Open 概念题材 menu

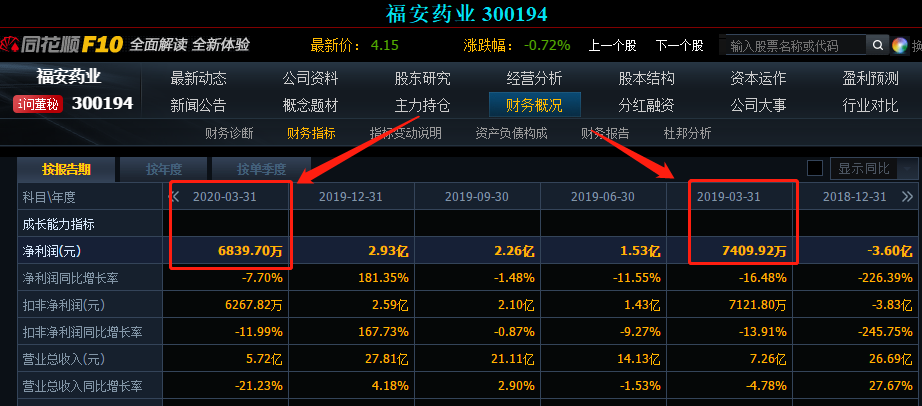click(x=310, y=105)
